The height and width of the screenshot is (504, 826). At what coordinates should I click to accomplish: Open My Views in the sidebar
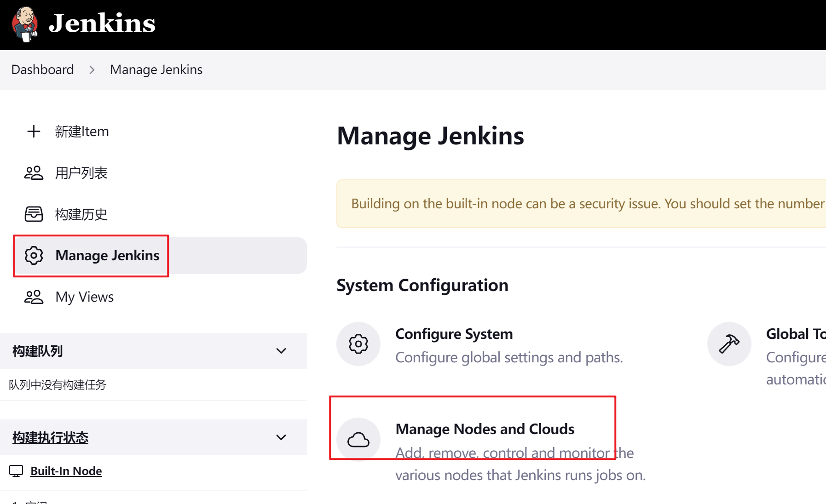pos(85,297)
